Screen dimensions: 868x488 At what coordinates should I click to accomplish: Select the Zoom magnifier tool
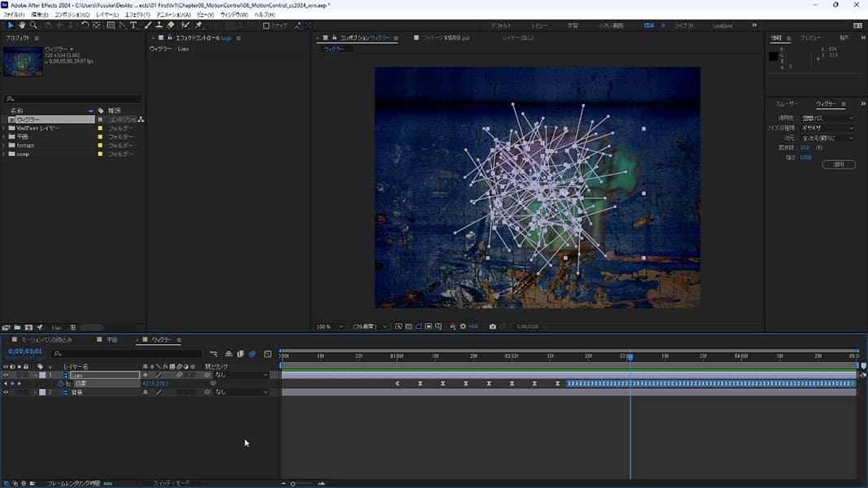[x=33, y=25]
